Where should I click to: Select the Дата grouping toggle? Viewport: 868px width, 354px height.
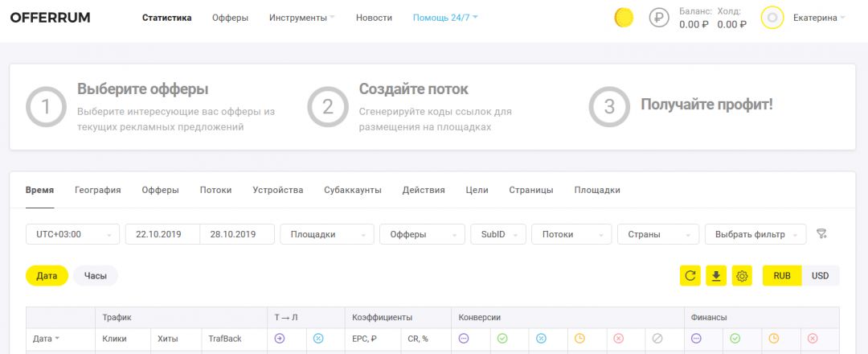point(47,275)
